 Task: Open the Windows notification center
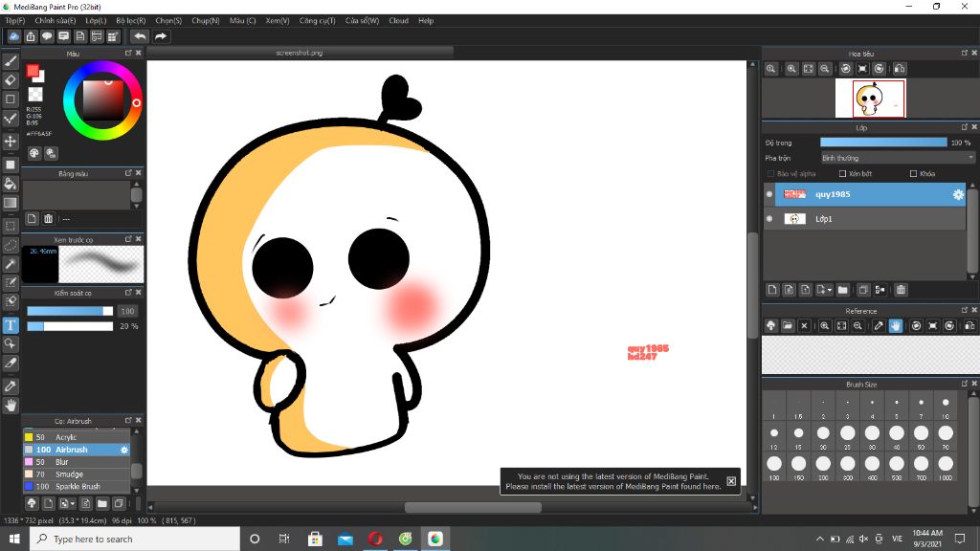[x=960, y=539]
